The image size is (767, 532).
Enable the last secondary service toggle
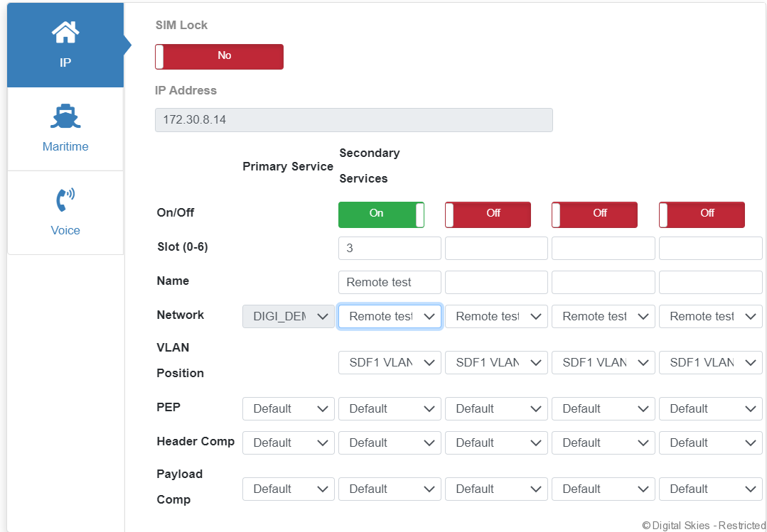[x=702, y=214]
